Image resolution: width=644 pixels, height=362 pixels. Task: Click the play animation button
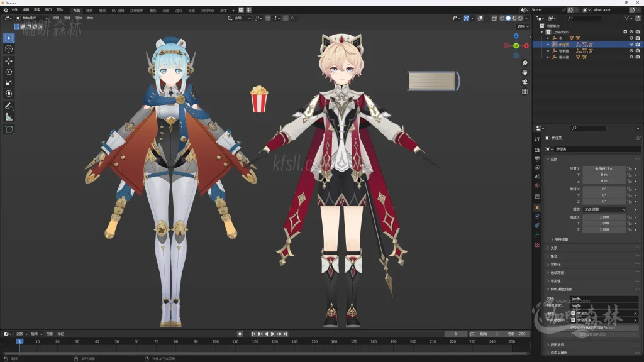pyautogui.click(x=272, y=334)
